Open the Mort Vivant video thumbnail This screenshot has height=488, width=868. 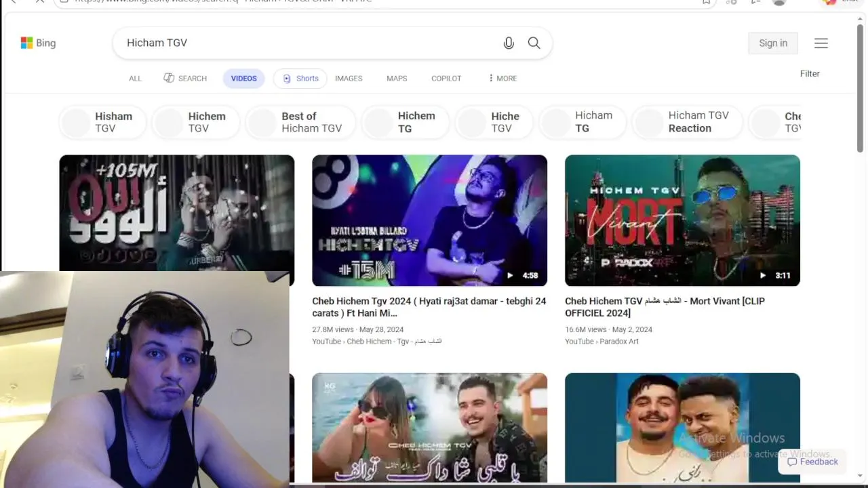(x=682, y=220)
